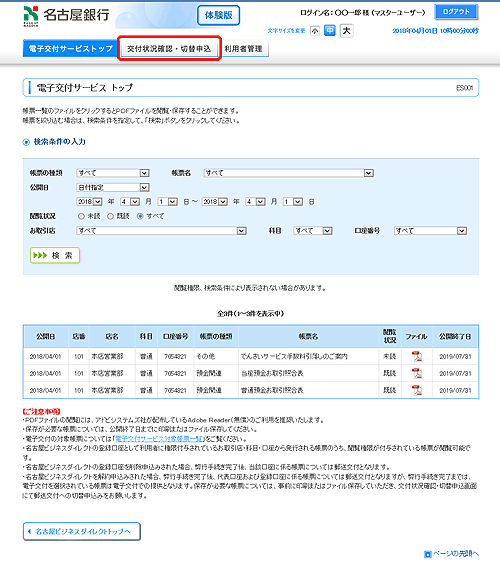Click the 電子交付サービス トップ page title
This screenshot has height=579, width=500.
point(85,88)
